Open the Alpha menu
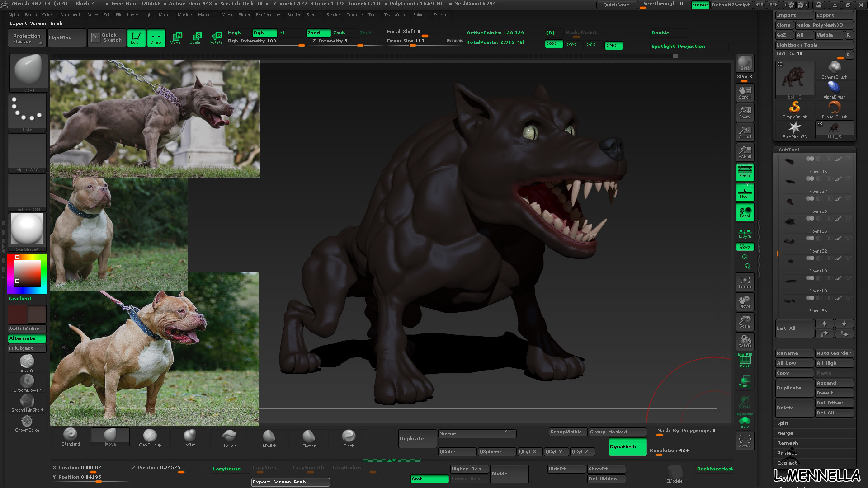This screenshot has height=488, width=868. [14, 15]
